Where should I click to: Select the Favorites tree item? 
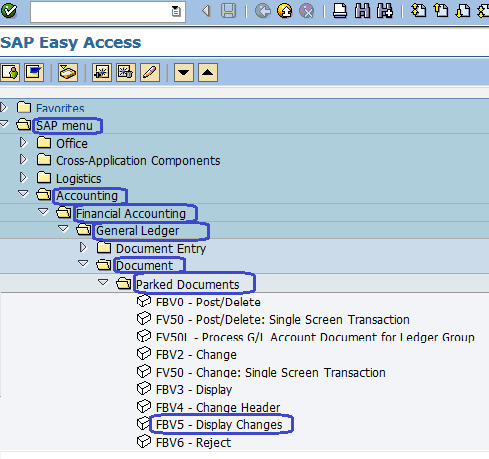[60, 108]
